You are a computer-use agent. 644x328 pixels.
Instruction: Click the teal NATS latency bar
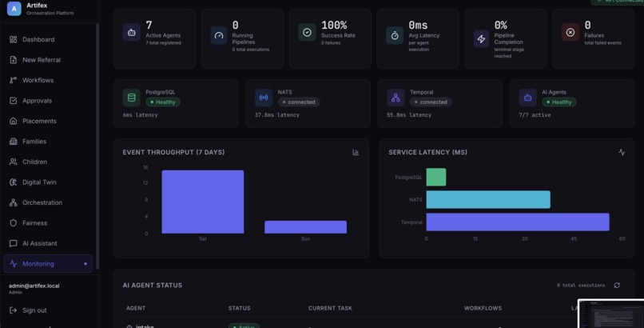[488, 199]
